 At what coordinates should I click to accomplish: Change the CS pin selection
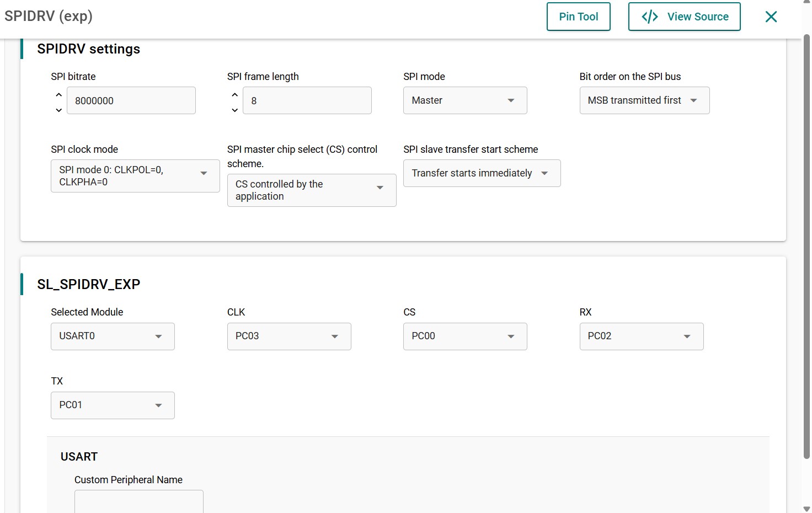click(465, 336)
